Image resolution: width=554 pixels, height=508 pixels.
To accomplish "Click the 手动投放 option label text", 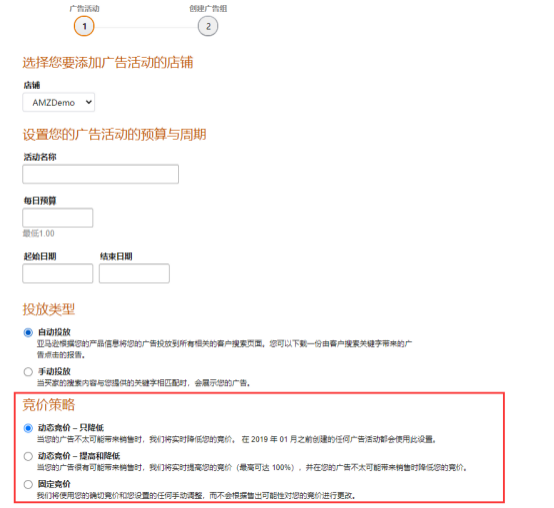I will pyautogui.click(x=54, y=371).
